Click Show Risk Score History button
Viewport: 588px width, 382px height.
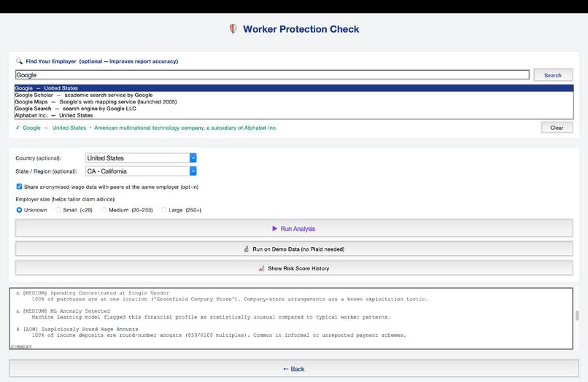294,268
